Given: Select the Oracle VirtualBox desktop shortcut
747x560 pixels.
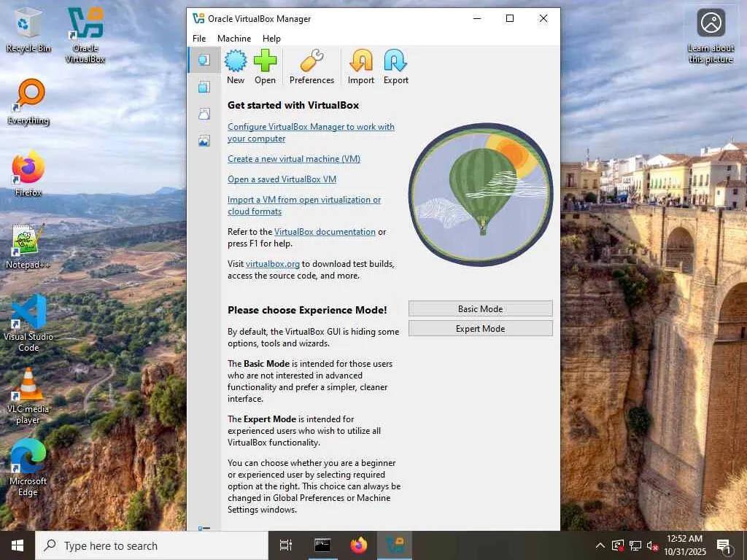Looking at the screenshot, I should tap(85, 35).
